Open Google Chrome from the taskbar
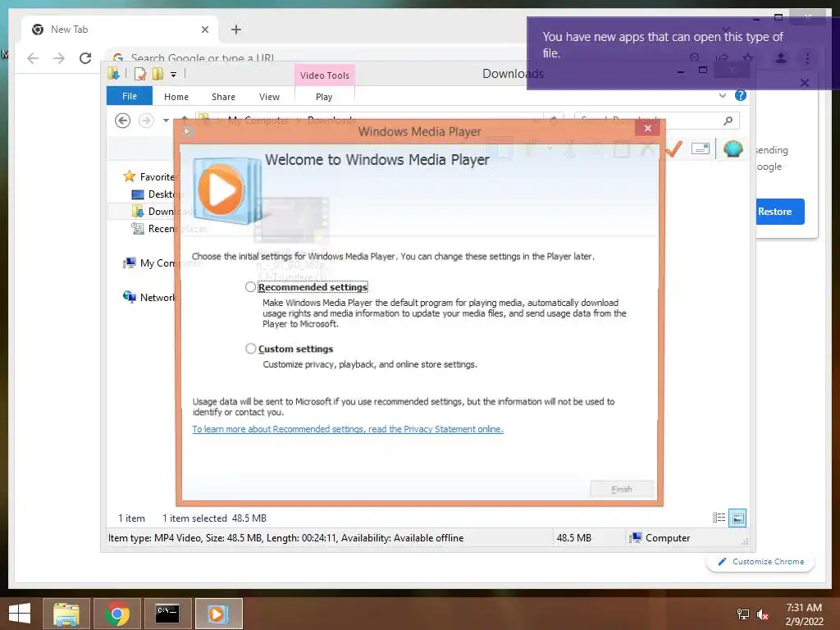840x630 pixels. point(116,614)
